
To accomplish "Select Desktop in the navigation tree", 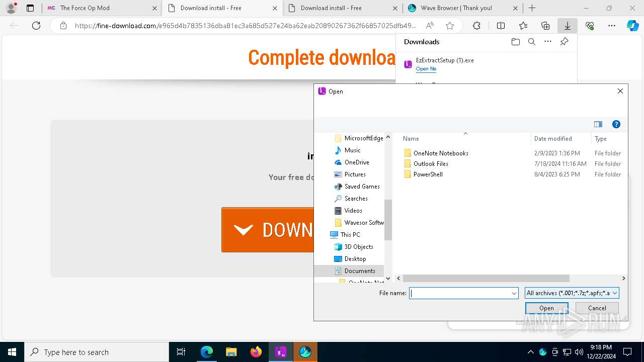I will click(x=355, y=259).
